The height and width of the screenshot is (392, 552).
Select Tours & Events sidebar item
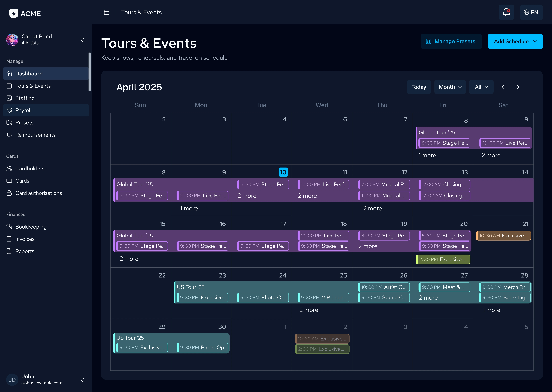33,86
